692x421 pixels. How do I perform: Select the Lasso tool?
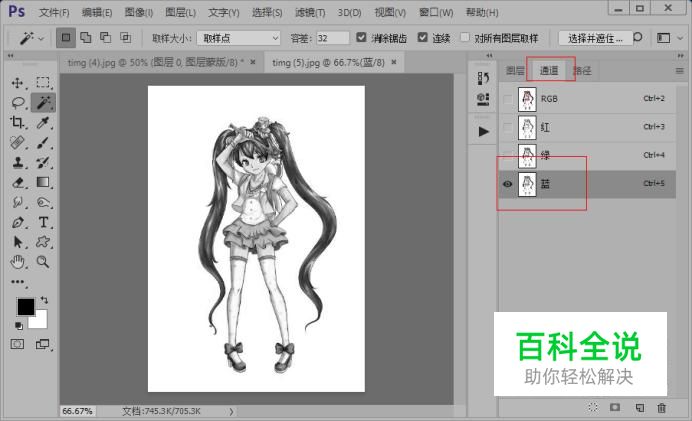tap(18, 103)
